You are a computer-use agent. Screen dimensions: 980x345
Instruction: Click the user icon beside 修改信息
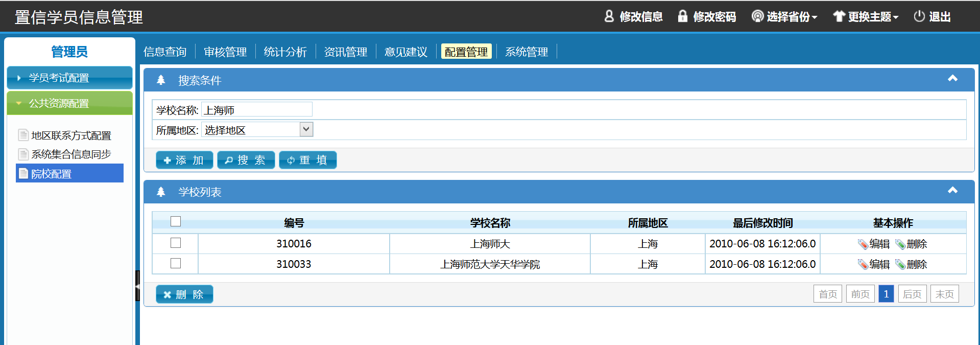coord(609,16)
